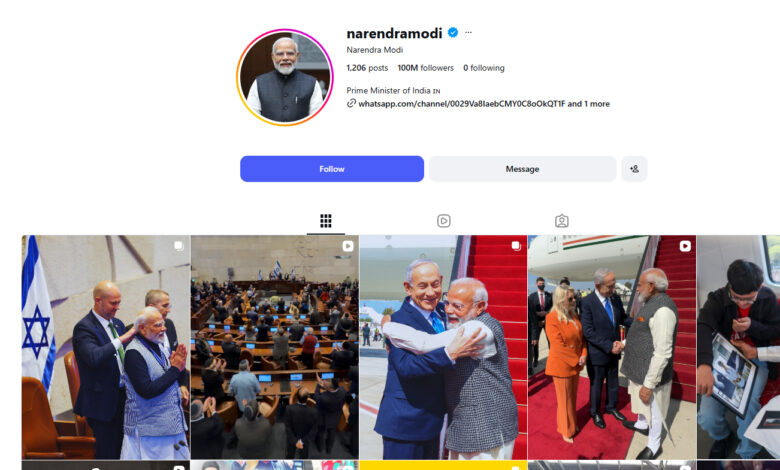
Task: Select the Posts grid tab icon
Action: click(326, 221)
